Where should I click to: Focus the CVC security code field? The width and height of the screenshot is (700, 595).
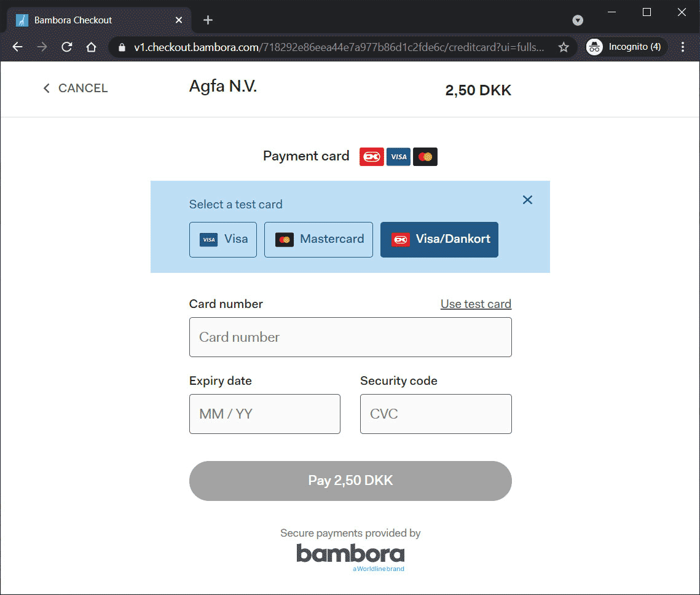pyautogui.click(x=436, y=414)
